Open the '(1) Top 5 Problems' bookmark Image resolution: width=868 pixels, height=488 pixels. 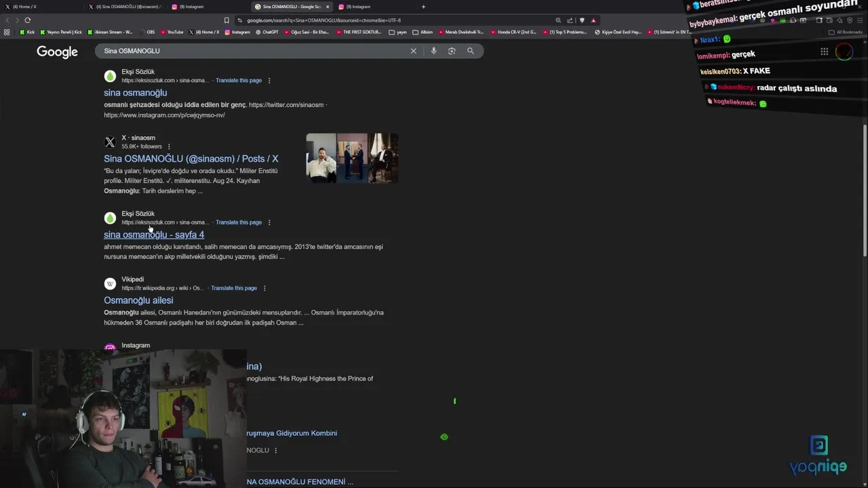[565, 32]
